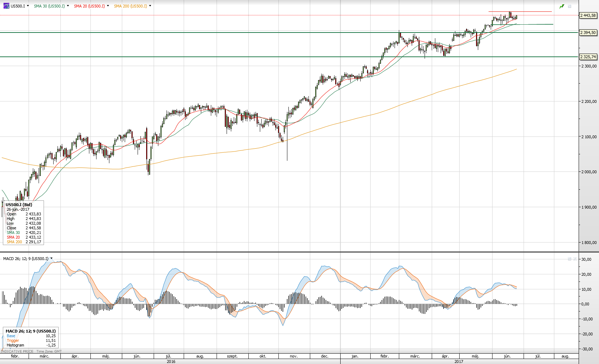Click the 26-jún.-2017 date in data box
The width and height of the screenshot is (599, 364).
(x=18, y=209)
